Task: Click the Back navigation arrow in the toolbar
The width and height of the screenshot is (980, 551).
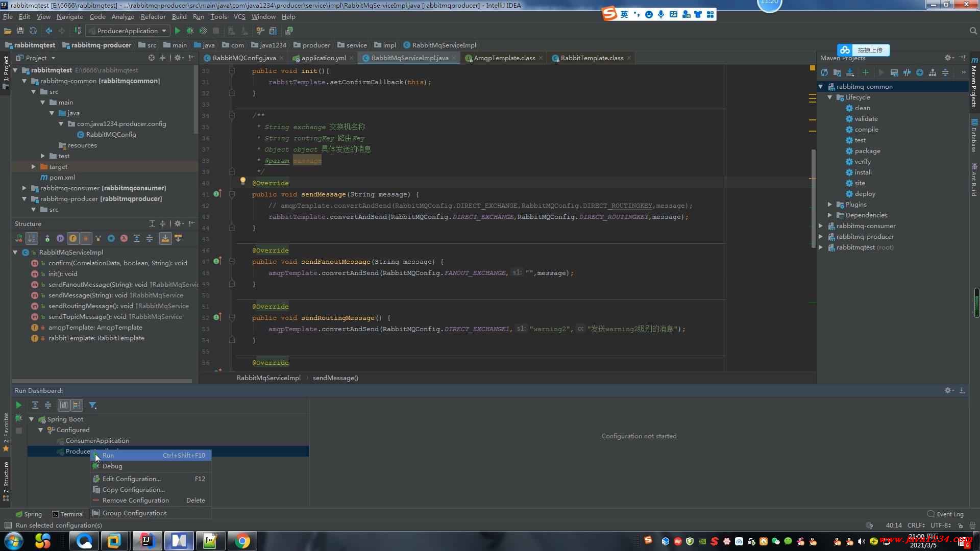Action: point(49,31)
